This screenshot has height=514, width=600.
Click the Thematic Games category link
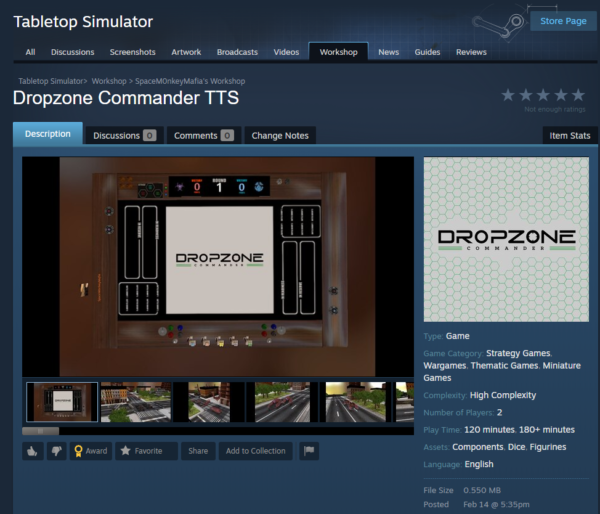504,366
